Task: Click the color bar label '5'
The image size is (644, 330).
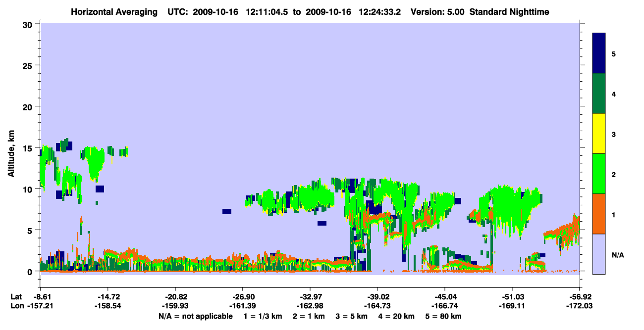Action: point(614,54)
